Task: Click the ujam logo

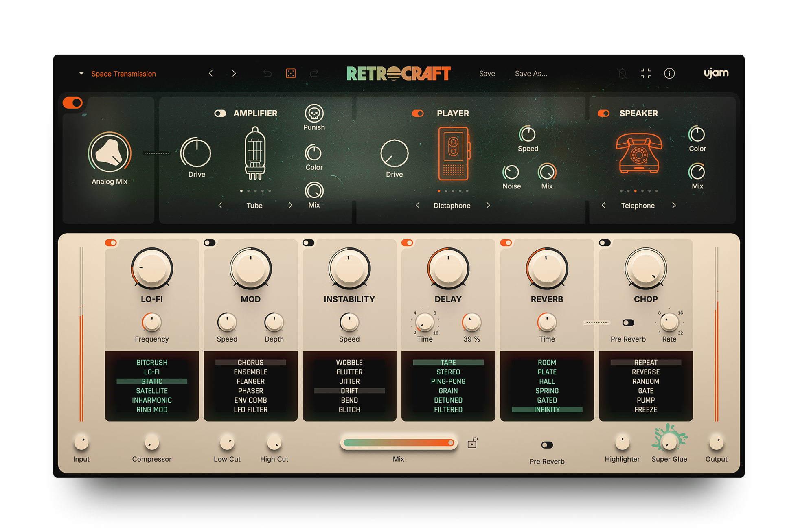Action: click(x=716, y=73)
